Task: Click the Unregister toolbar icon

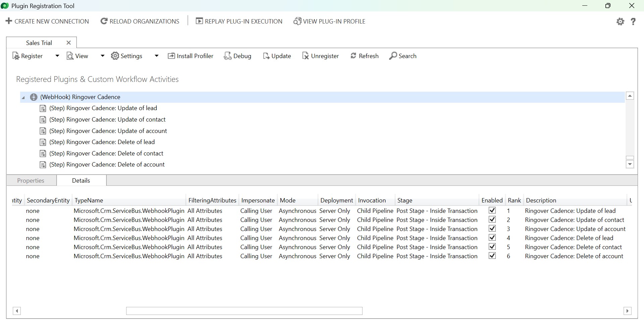Action: (x=306, y=56)
